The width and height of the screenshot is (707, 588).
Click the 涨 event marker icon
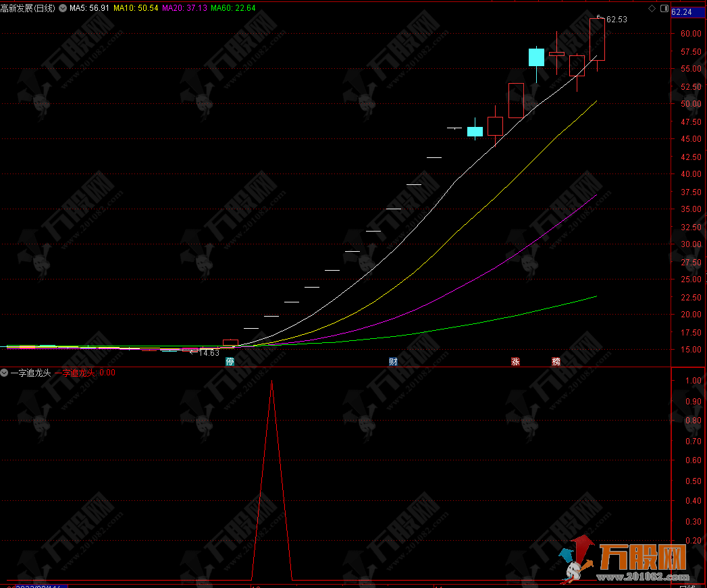[x=515, y=361]
